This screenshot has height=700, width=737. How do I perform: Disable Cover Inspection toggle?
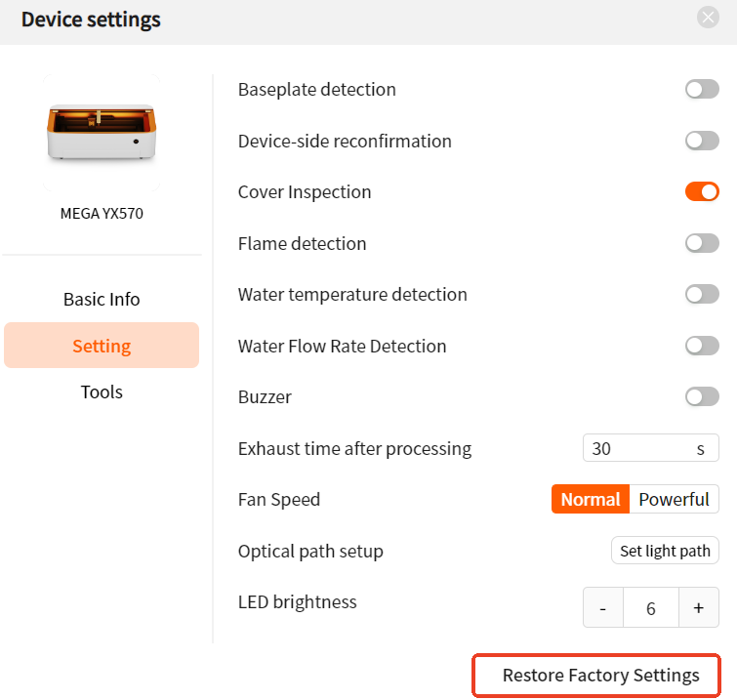click(702, 191)
